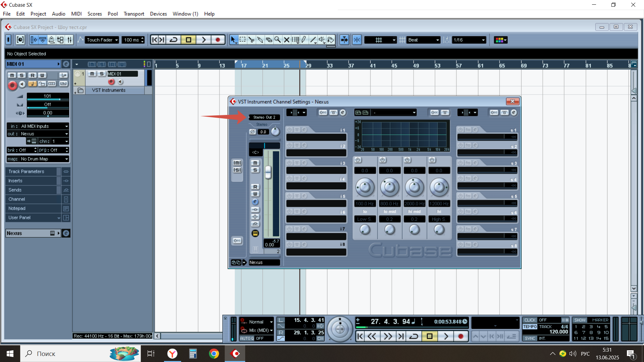The height and width of the screenshot is (362, 644).
Task: Select the Object Selection arrow tool
Action: tap(233, 40)
